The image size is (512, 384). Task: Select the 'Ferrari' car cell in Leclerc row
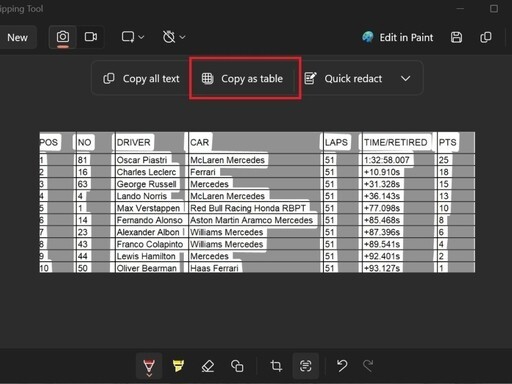click(x=203, y=172)
